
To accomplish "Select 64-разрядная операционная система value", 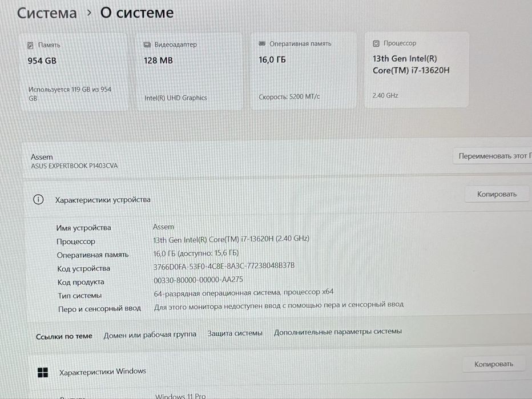I will [x=244, y=292].
